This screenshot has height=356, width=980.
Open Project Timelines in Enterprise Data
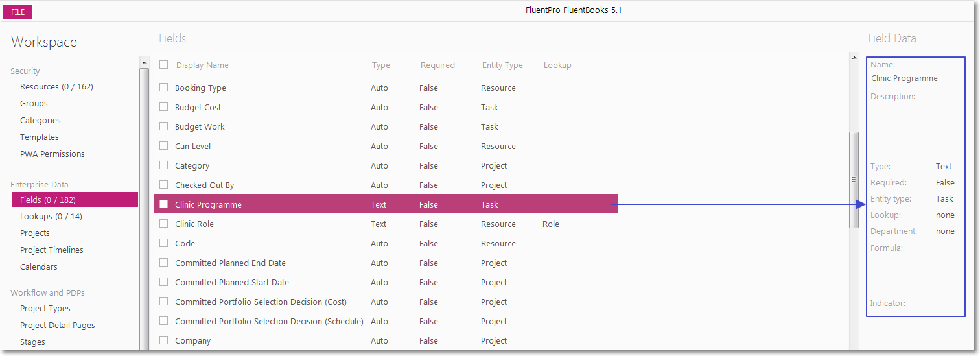pos(52,250)
